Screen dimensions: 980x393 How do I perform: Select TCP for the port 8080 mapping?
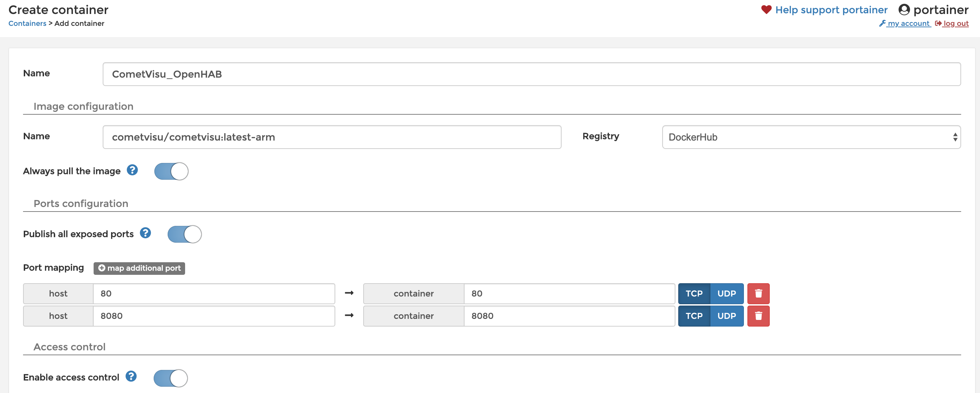coord(694,316)
